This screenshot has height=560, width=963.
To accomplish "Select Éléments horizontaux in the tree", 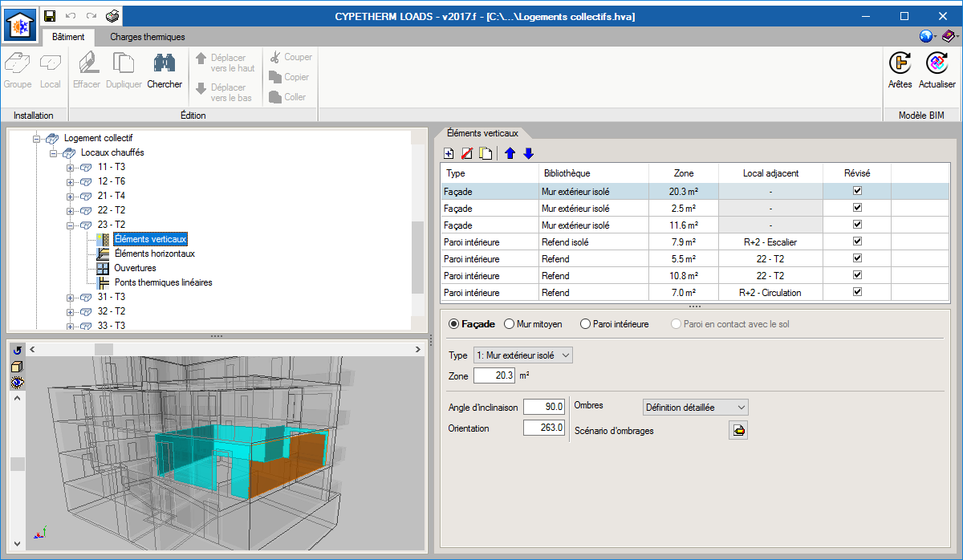I will pyautogui.click(x=154, y=254).
